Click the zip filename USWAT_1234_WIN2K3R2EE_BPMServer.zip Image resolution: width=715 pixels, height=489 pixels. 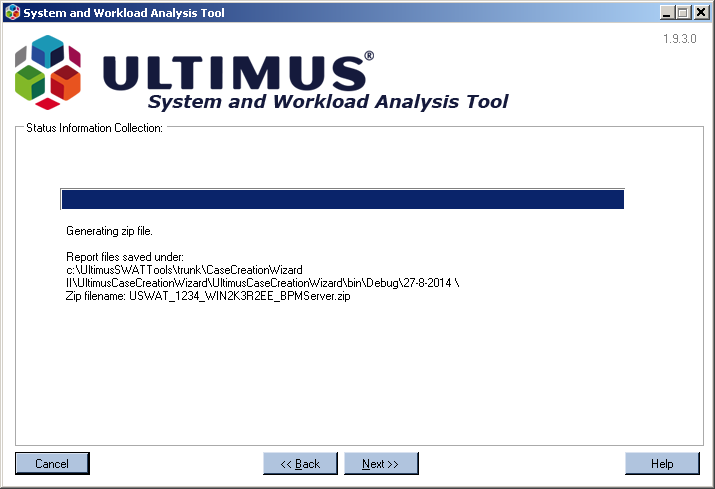click(x=239, y=296)
